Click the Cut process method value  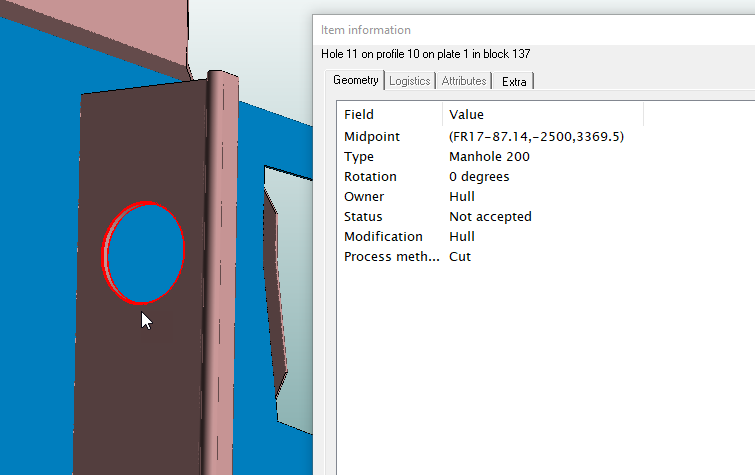coord(460,257)
